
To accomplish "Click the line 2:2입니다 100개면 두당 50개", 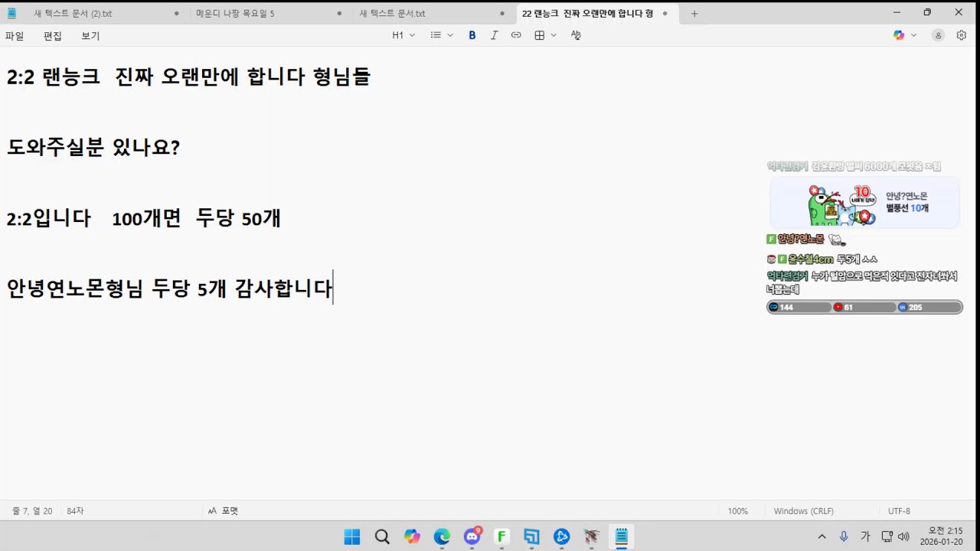I will (144, 218).
